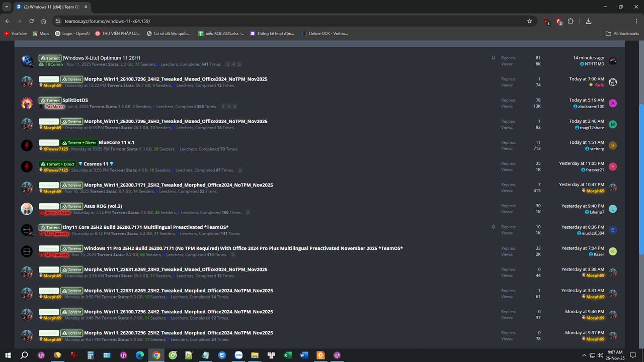Click magi12share's green M avatar
The width and height of the screenshot is (644, 362).
pos(613,124)
